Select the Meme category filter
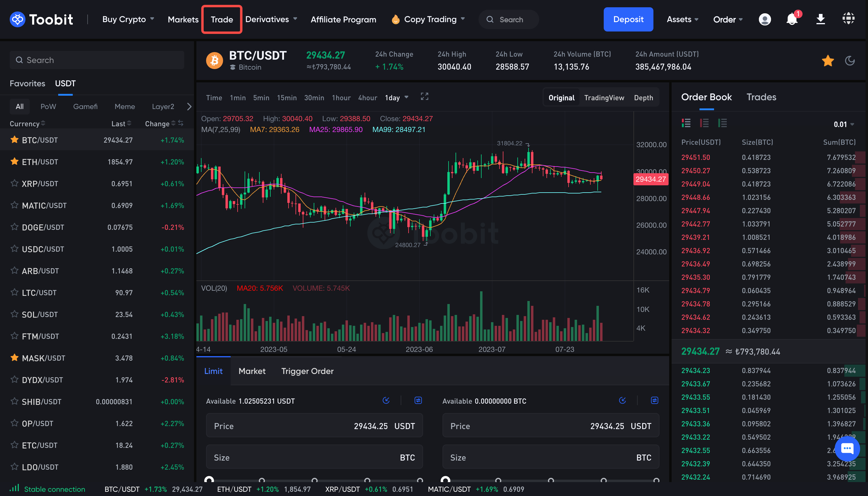This screenshot has height=496, width=868. 125,107
